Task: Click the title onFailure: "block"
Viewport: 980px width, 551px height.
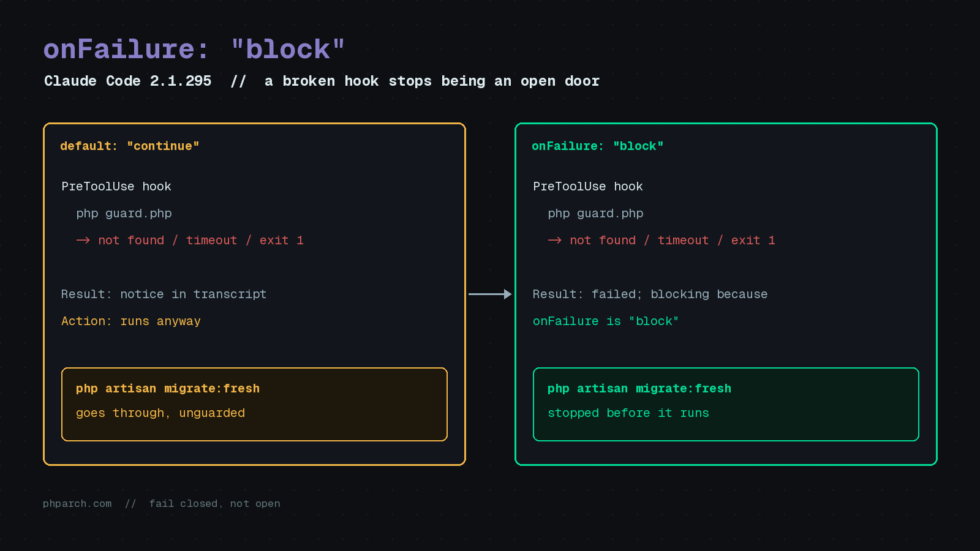Action: [194, 49]
